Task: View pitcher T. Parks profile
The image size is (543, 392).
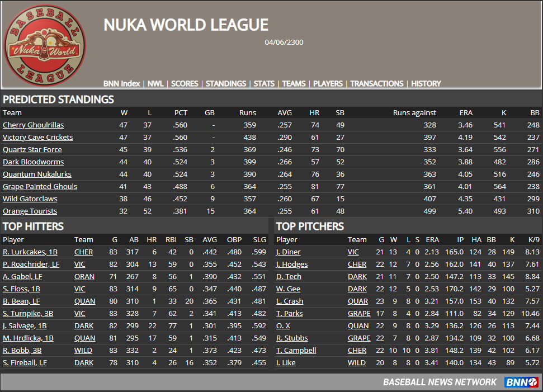Action: tap(289, 313)
